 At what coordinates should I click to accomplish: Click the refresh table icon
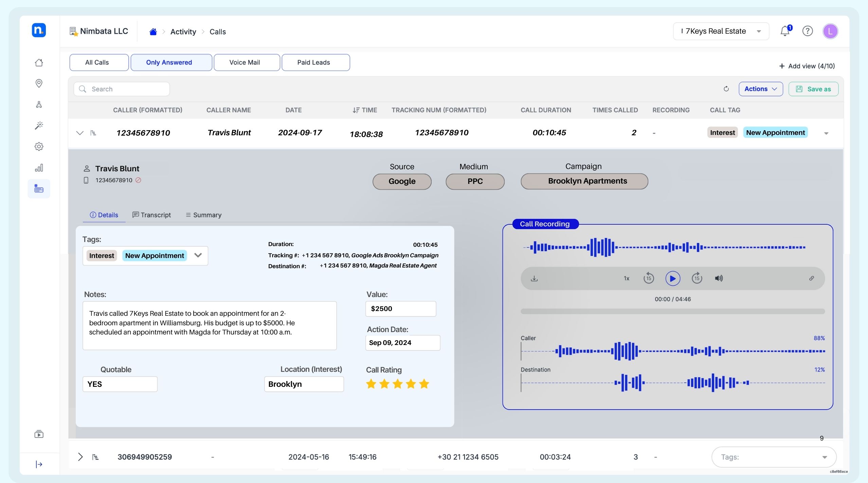click(x=726, y=89)
